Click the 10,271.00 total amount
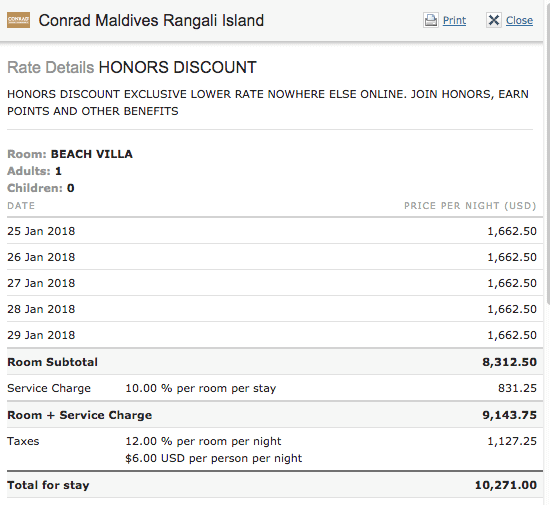The height and width of the screenshot is (505, 550). (x=506, y=485)
